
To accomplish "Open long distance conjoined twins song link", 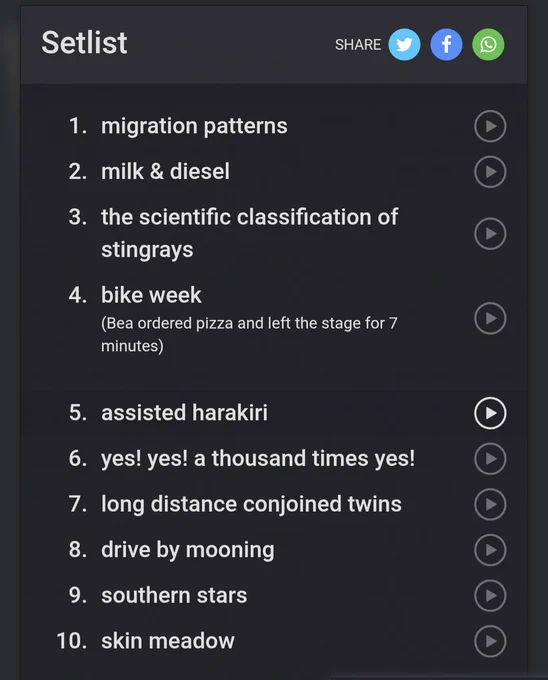I will pos(251,504).
